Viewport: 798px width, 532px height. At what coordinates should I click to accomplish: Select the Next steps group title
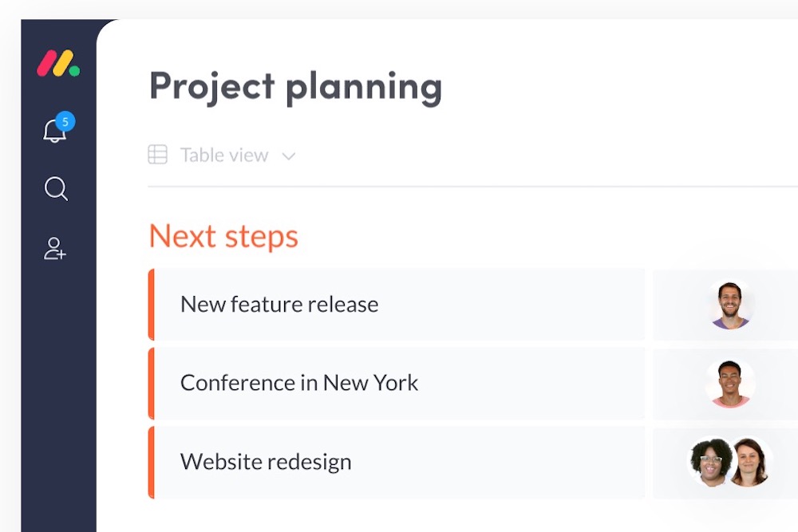(x=223, y=236)
